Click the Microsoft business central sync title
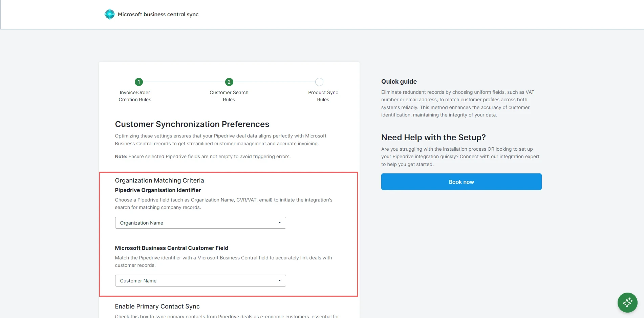This screenshot has width=644, height=318. [x=158, y=14]
